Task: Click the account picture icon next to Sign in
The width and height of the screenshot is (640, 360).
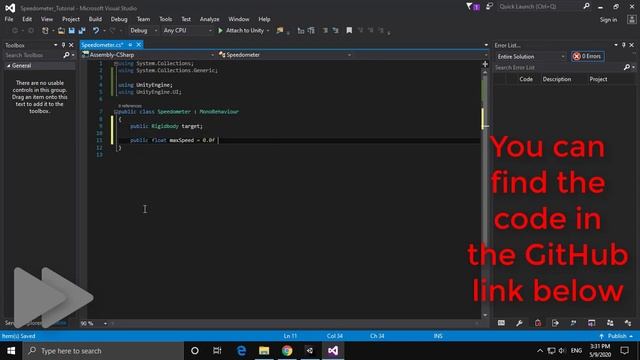Action: [x=631, y=19]
